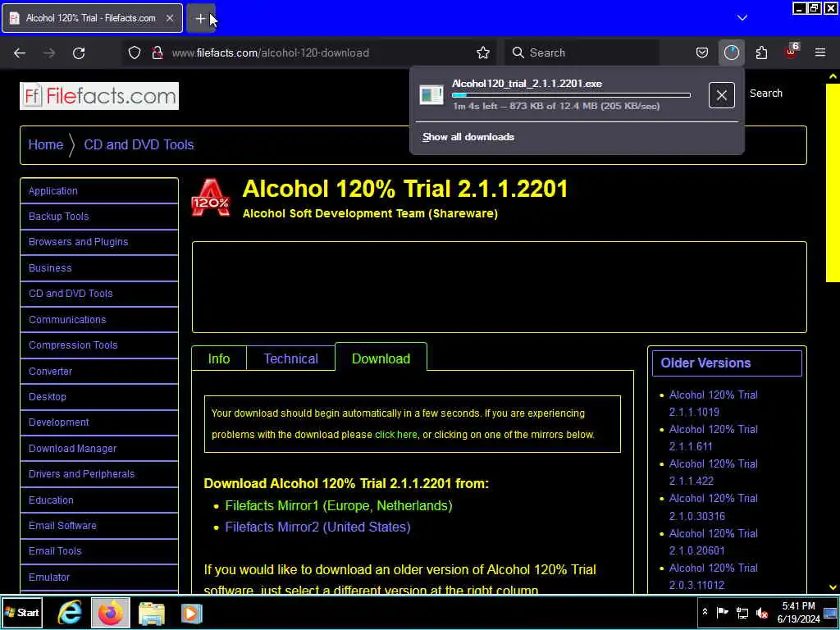
Task: Close the Alcohol 120% Trial tab
Action: pos(169,18)
